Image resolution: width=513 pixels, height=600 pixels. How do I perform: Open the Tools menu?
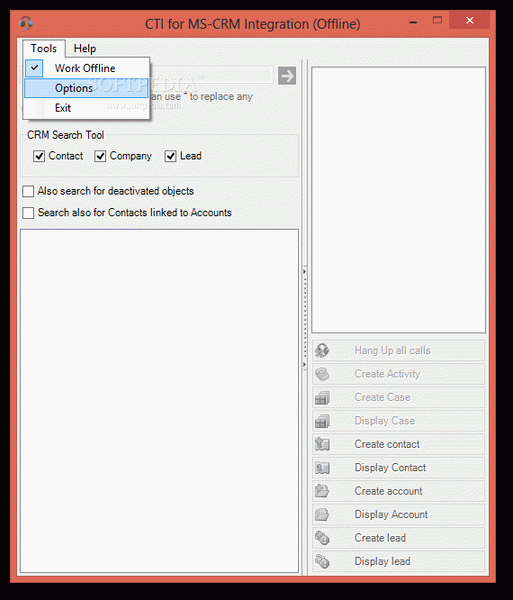44,49
